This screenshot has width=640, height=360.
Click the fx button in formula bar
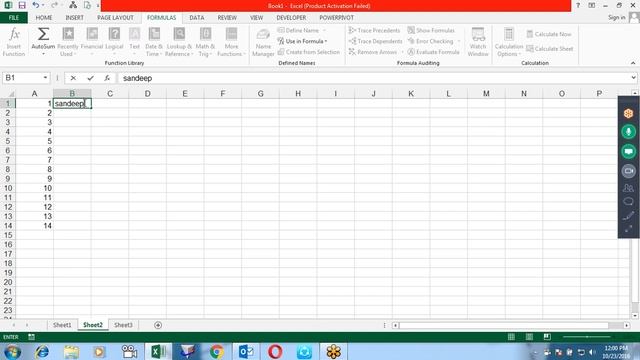coord(107,78)
